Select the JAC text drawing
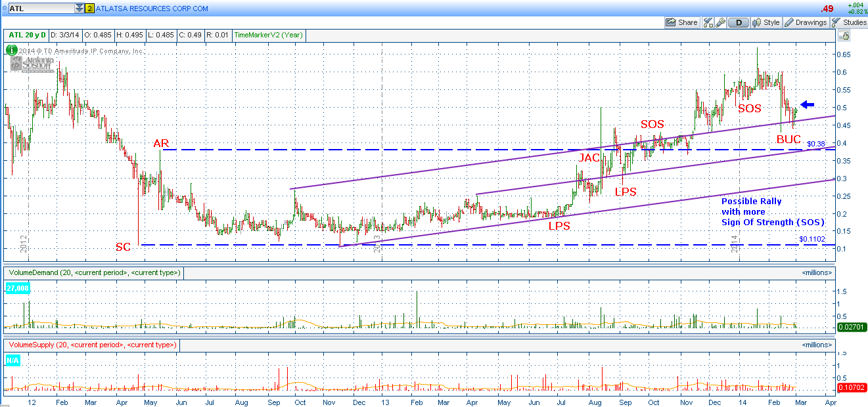 [589, 158]
